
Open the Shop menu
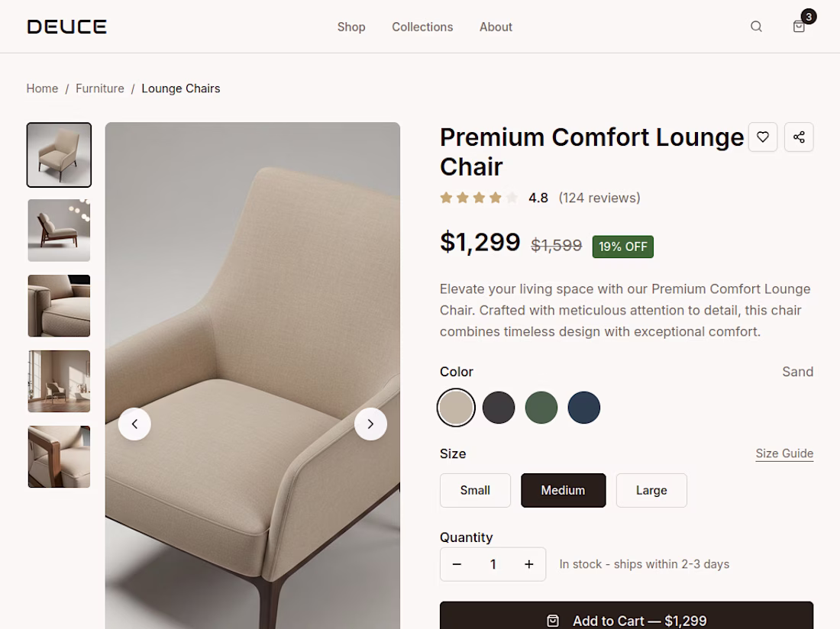[351, 27]
